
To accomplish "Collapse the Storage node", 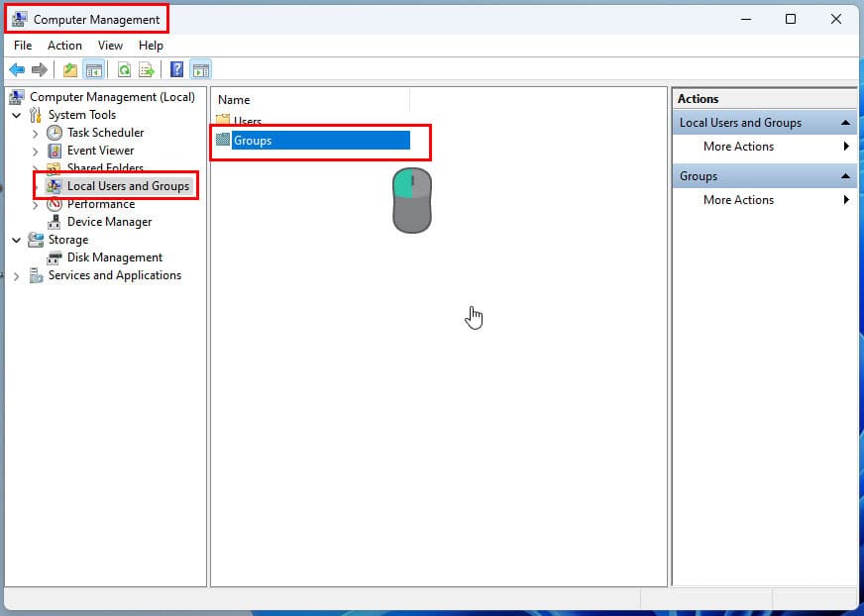I will tap(17, 241).
